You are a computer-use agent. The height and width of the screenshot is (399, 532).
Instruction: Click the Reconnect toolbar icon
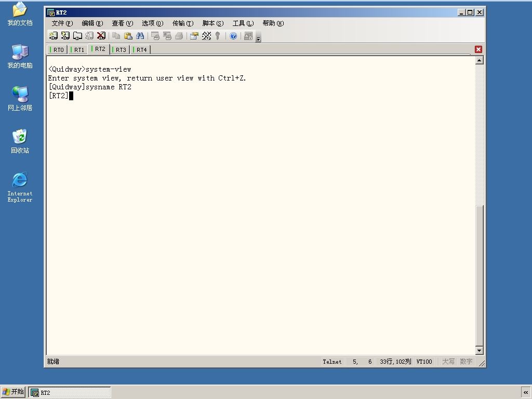tap(89, 36)
